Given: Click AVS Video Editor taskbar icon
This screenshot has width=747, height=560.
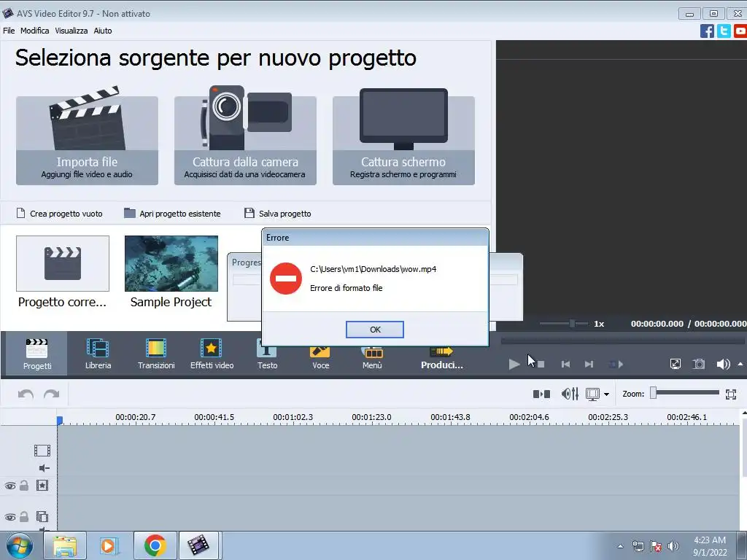Looking at the screenshot, I should [198, 545].
